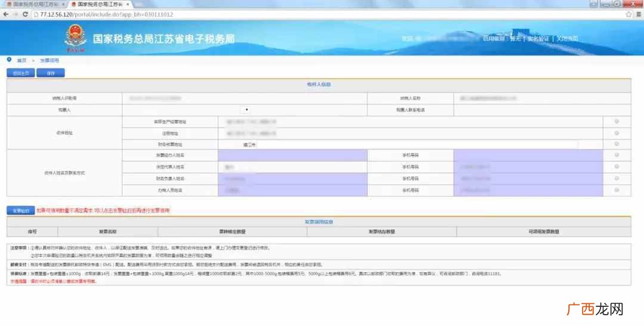
Task: Click the 纳税人名称 label cell
Action: [x=410, y=98]
